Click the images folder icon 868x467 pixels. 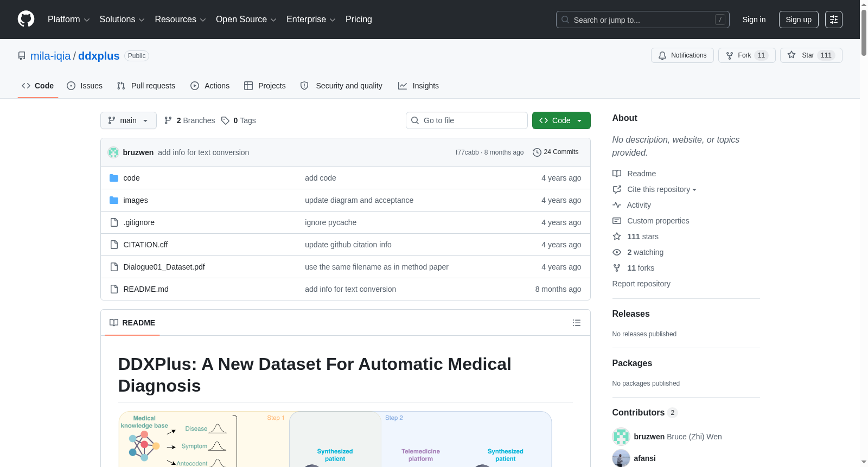[114, 200]
